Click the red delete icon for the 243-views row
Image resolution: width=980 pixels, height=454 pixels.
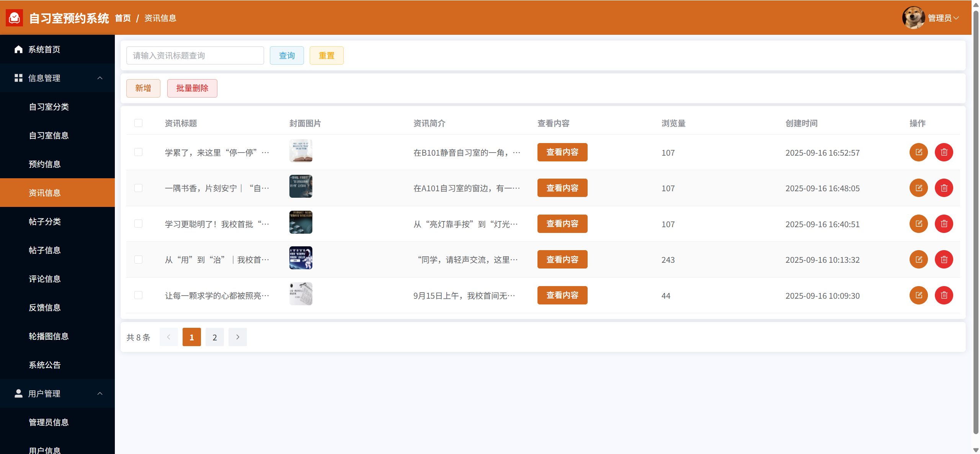click(944, 260)
